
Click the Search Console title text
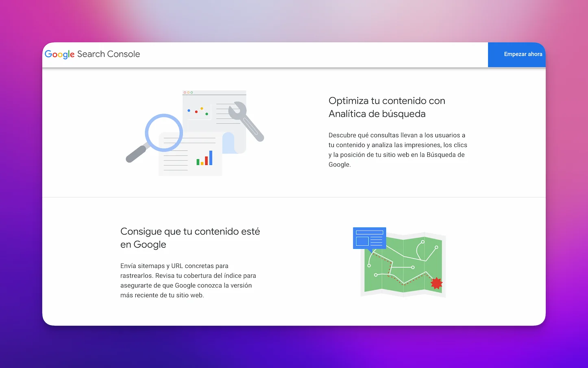(109, 54)
